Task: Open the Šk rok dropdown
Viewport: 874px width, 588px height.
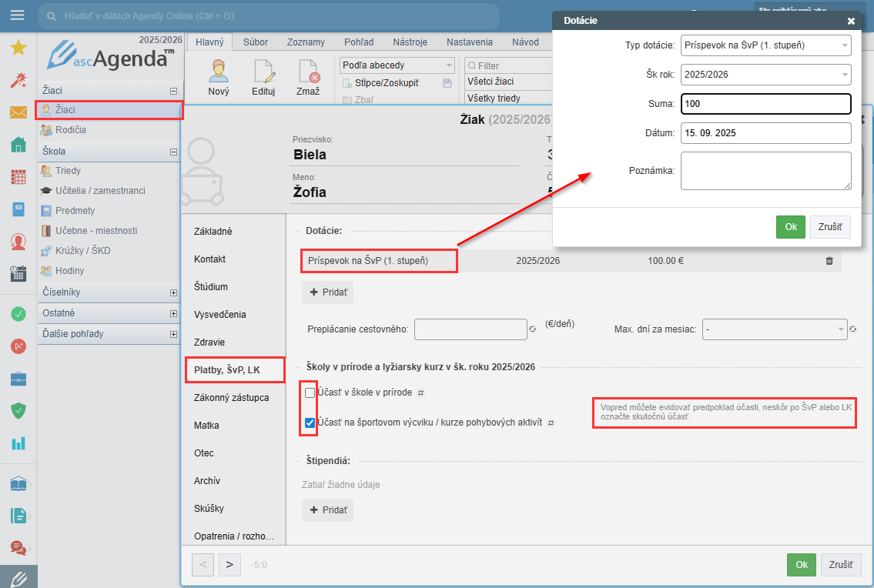Action: (x=765, y=75)
